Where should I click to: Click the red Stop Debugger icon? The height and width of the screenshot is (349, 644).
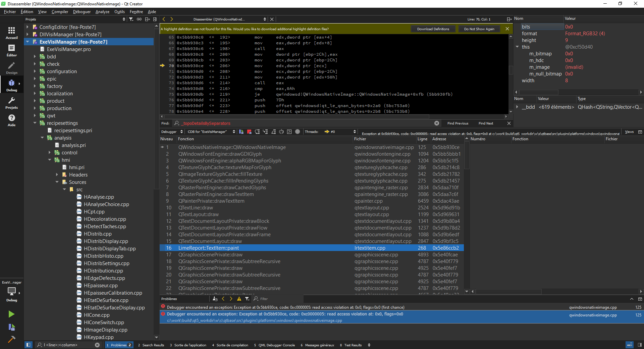pos(249,132)
